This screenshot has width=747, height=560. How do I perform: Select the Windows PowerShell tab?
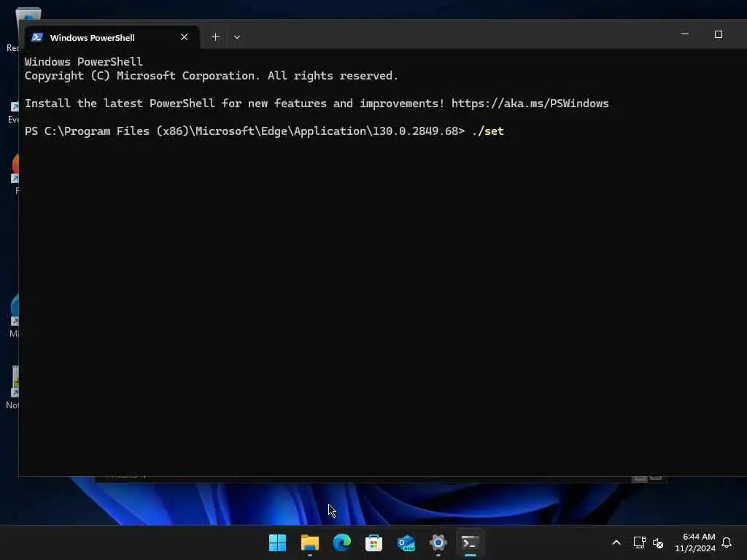click(112, 37)
